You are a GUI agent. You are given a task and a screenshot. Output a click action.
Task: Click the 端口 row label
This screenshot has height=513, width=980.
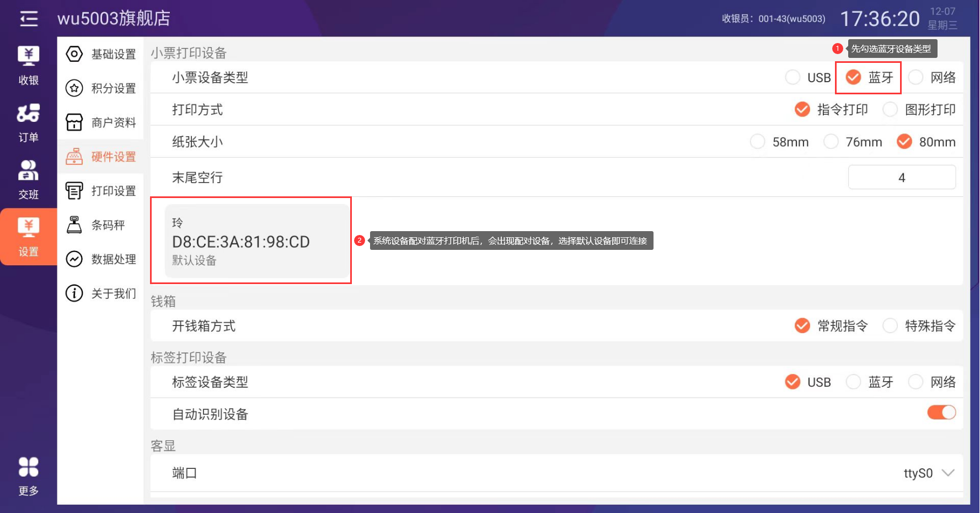(x=184, y=473)
